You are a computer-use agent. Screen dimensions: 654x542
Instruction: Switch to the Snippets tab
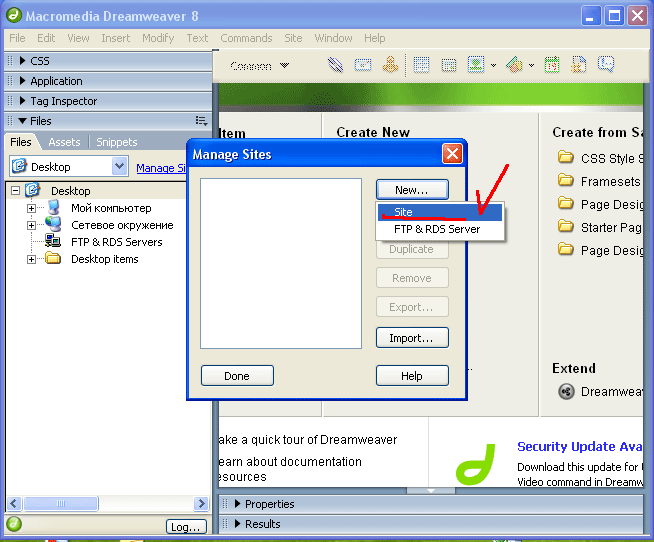pyautogui.click(x=116, y=142)
